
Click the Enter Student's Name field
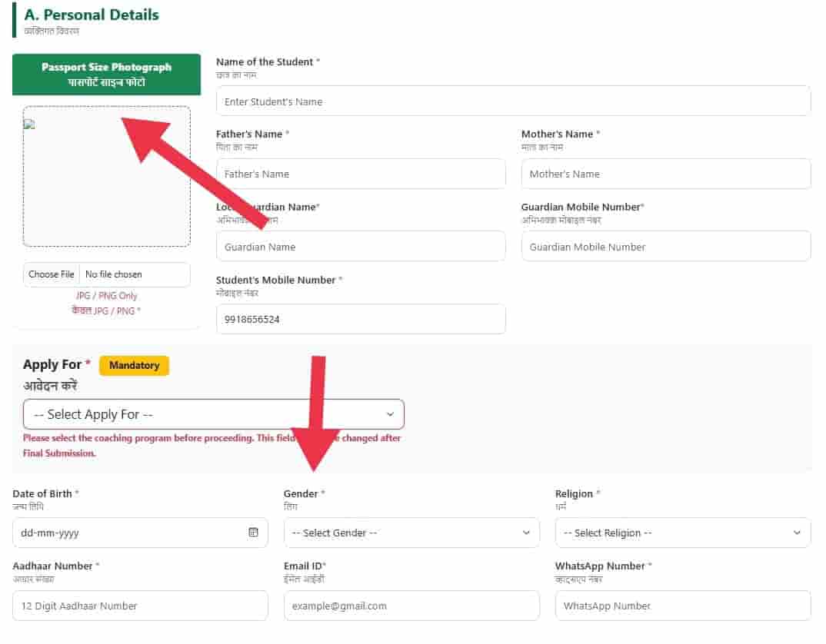[x=513, y=101]
